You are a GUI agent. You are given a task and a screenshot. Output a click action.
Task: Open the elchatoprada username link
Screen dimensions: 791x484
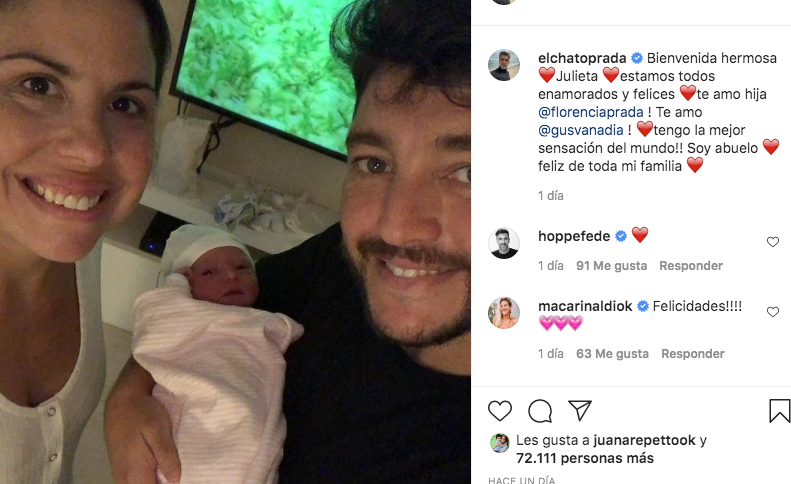[x=582, y=58]
